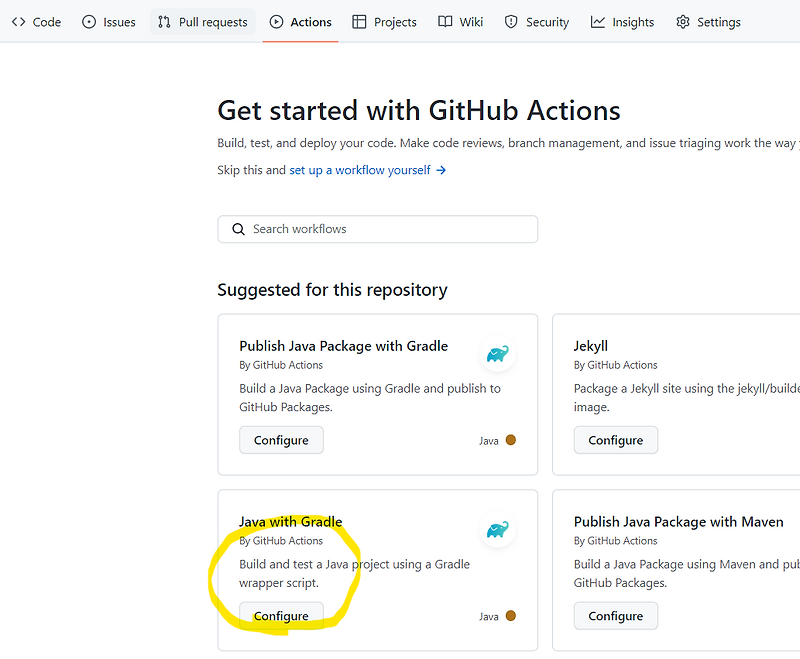Switch to the Pull requests tab

point(202,21)
